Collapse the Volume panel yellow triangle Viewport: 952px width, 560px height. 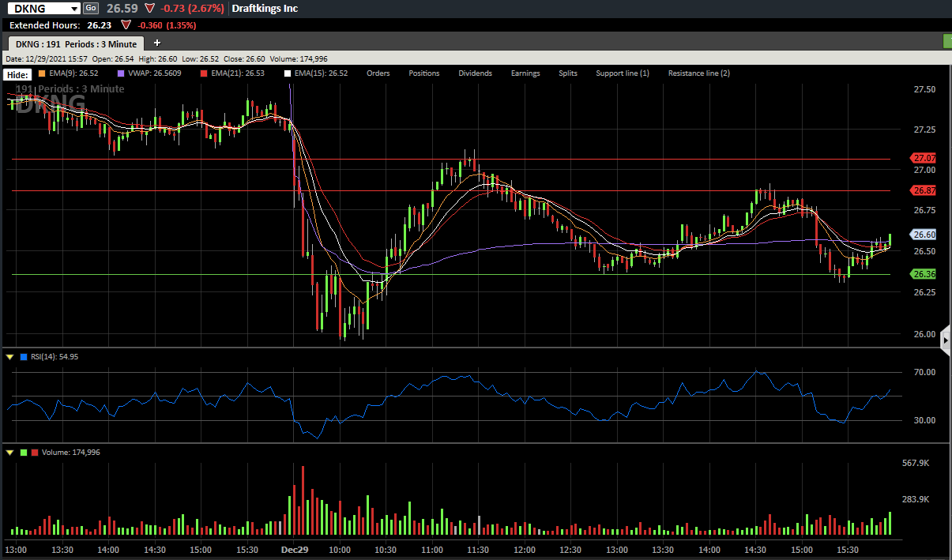coord(9,453)
